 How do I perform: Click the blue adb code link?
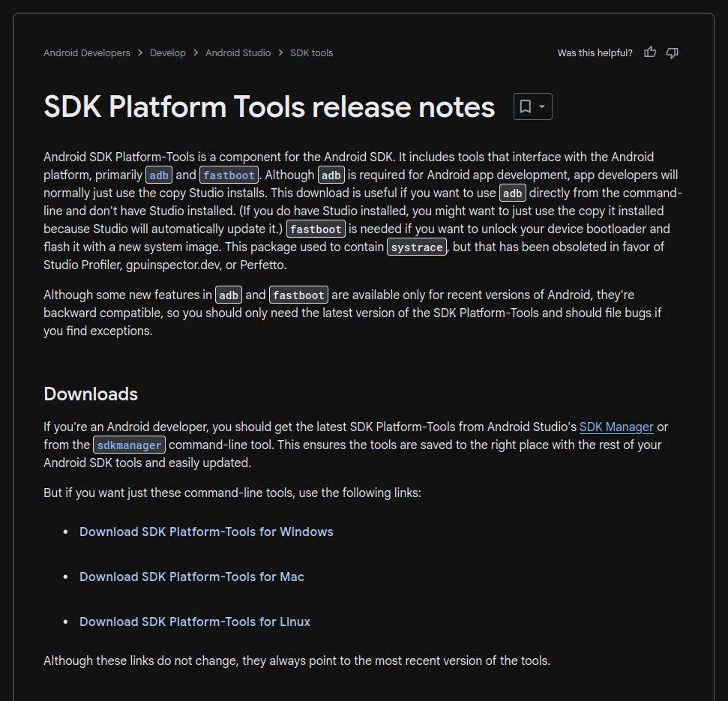pyautogui.click(x=159, y=175)
